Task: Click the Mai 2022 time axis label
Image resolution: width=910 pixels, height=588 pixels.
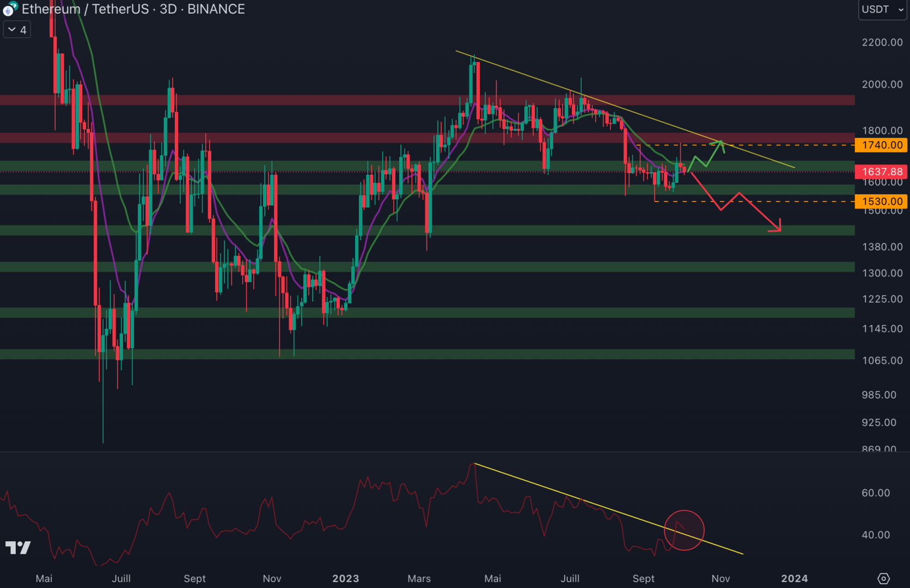Action: [44, 579]
